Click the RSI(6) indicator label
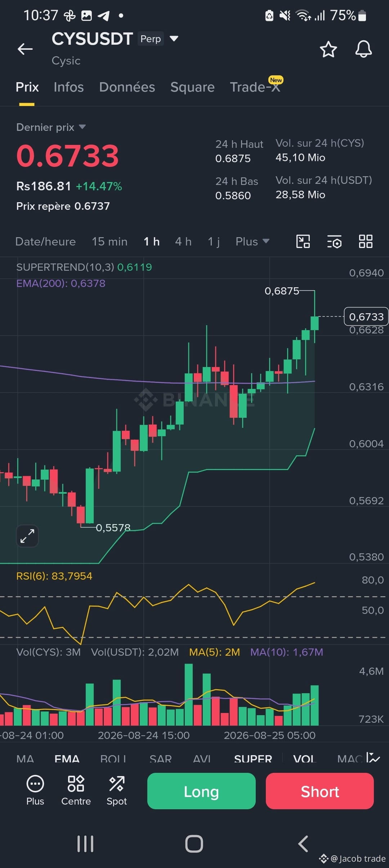 point(54,576)
